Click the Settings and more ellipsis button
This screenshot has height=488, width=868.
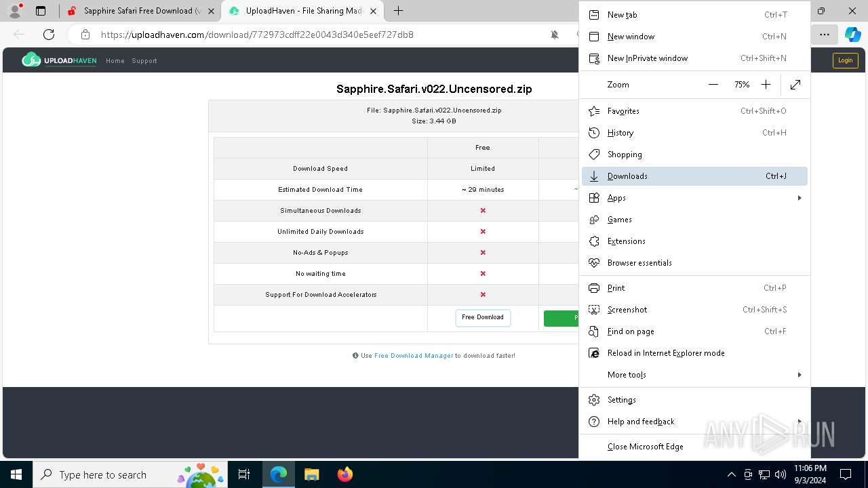[824, 35]
